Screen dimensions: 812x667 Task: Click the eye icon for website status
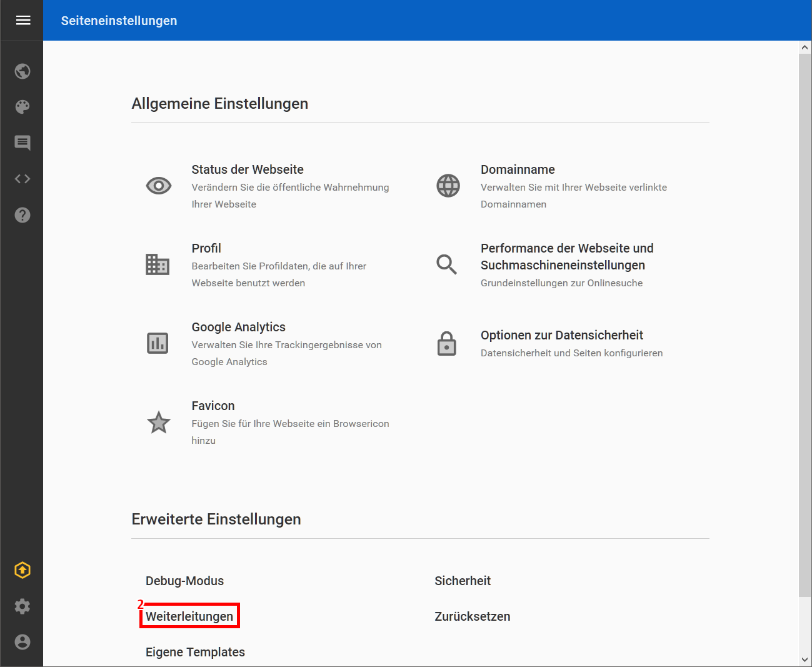tap(159, 186)
